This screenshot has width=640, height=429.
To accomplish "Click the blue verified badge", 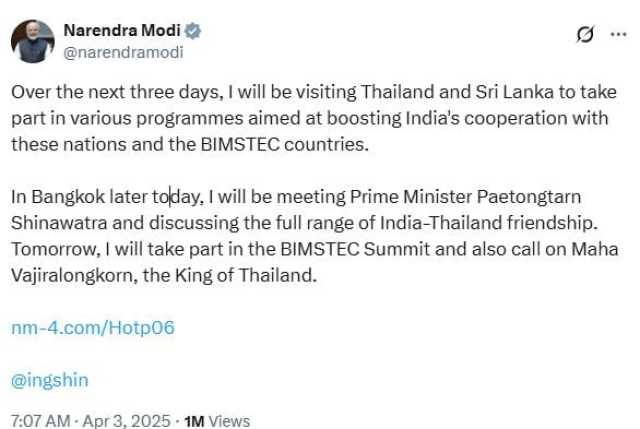I will [193, 31].
